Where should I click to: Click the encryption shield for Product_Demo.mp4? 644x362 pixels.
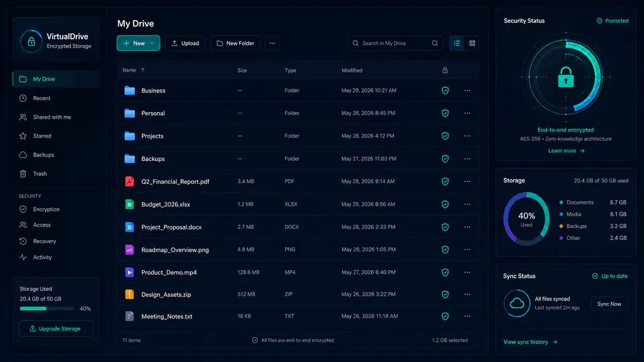click(x=445, y=272)
